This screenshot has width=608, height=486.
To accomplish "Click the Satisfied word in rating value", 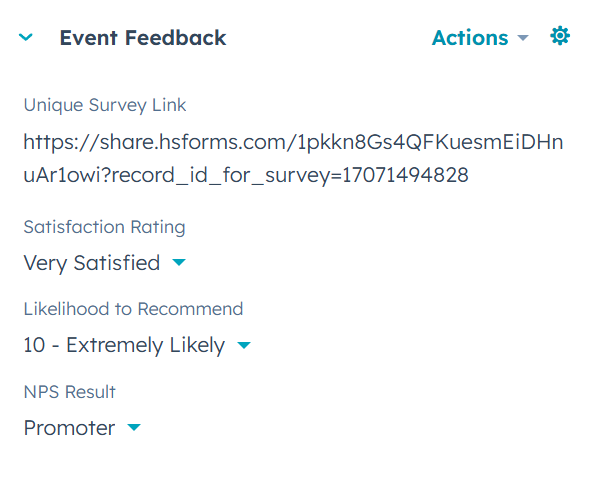I will point(117,263).
